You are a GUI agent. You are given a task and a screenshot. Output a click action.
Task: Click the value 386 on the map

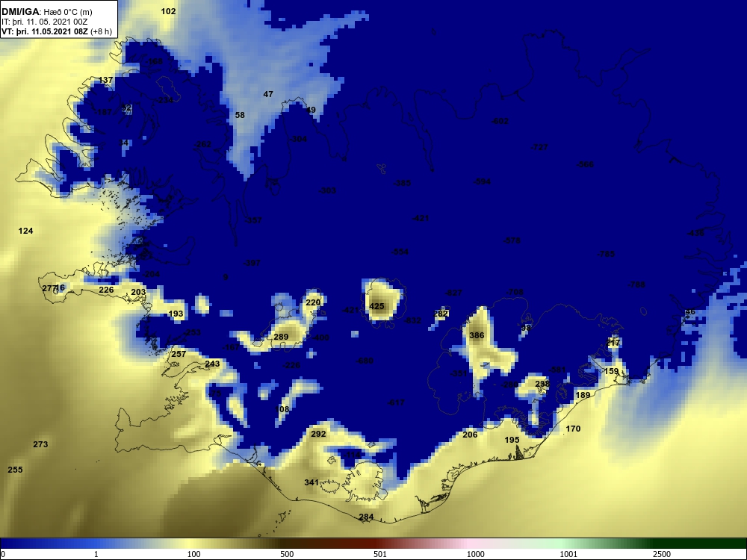(x=477, y=335)
